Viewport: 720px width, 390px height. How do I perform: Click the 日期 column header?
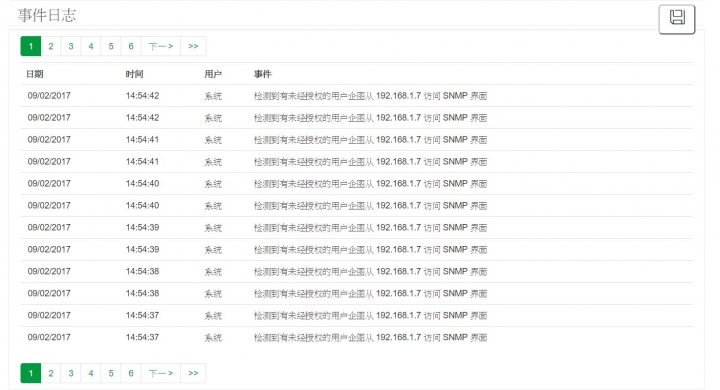34,74
